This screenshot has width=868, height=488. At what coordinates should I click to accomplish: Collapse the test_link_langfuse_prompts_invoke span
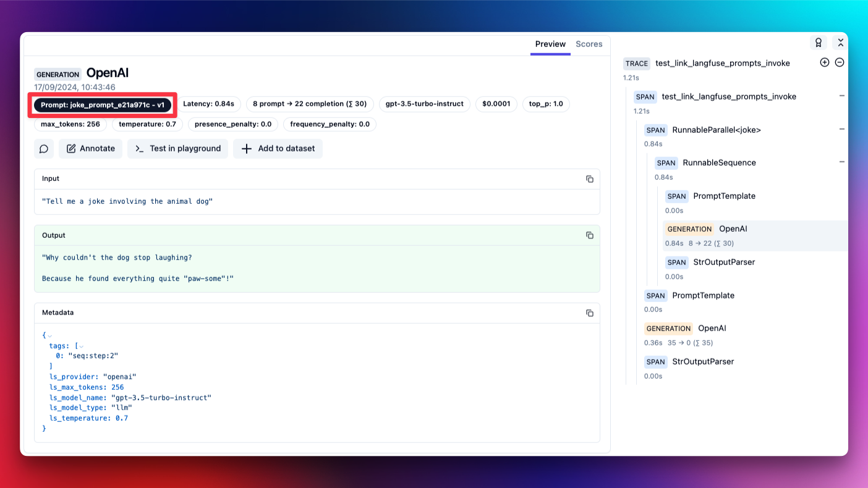click(841, 96)
